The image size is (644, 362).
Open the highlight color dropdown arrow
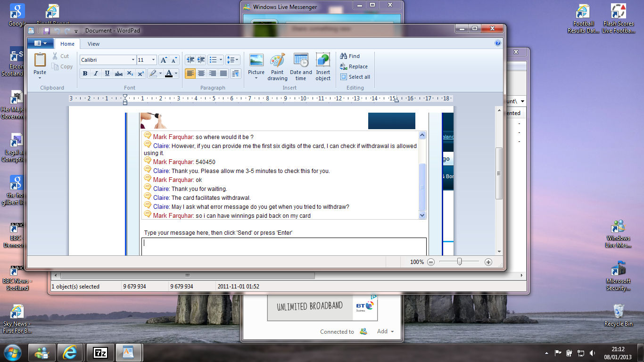[160, 74]
